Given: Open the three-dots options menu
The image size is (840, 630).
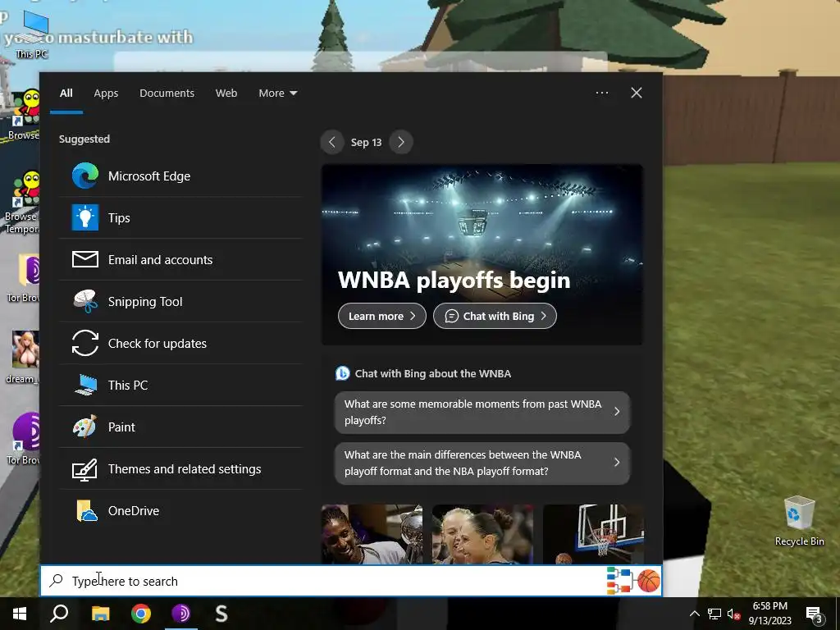Looking at the screenshot, I should 602,93.
